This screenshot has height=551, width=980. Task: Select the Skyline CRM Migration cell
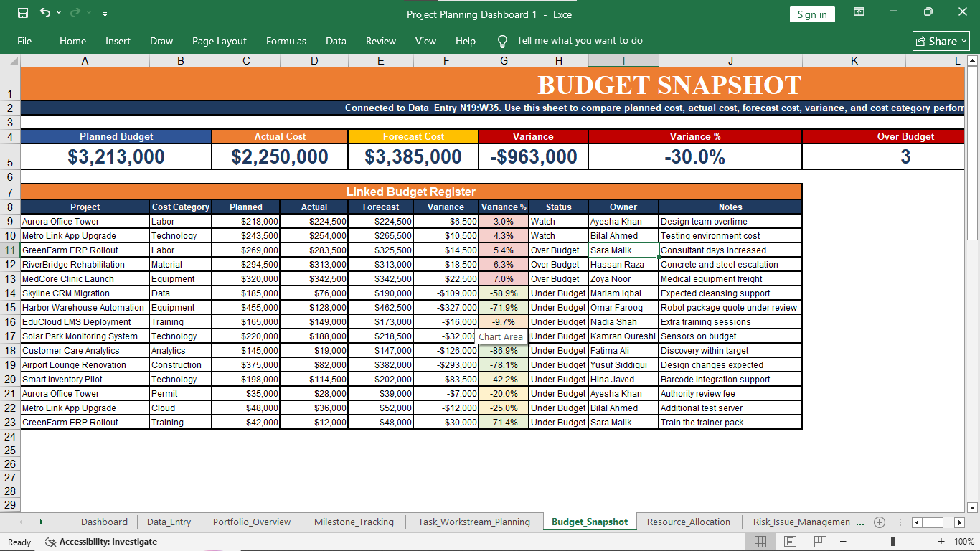[85, 293]
